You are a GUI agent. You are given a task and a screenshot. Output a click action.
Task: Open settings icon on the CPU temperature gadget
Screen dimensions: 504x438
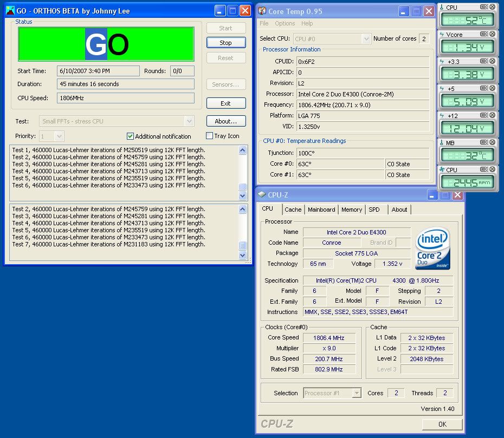pos(484,6)
